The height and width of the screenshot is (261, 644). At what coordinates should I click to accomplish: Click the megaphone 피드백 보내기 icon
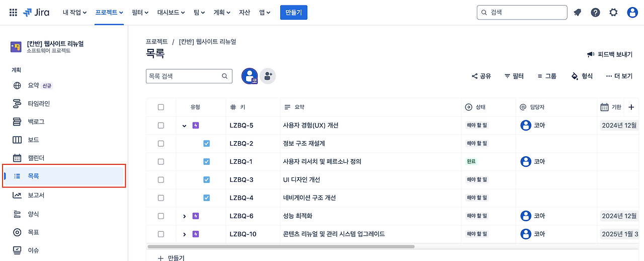(591, 54)
